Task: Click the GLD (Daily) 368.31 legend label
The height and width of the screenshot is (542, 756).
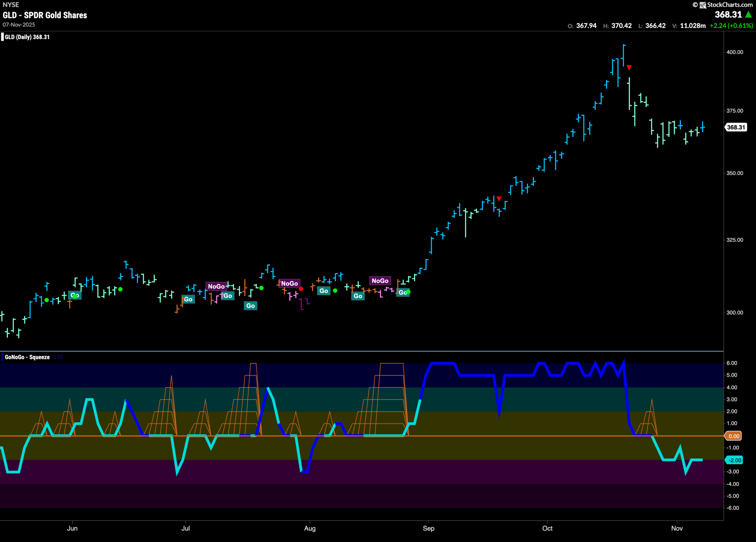Action: click(27, 37)
